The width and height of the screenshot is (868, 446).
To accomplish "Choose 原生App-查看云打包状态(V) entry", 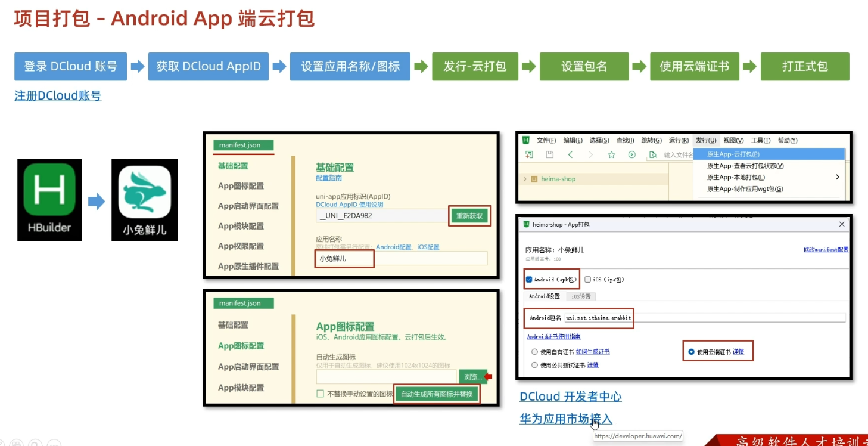I will 770,166.
